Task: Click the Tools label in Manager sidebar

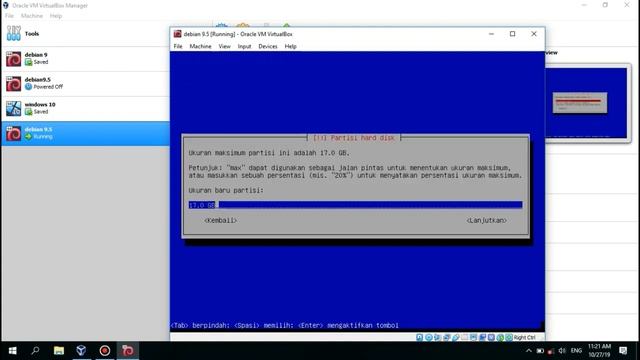Action: coord(32,34)
